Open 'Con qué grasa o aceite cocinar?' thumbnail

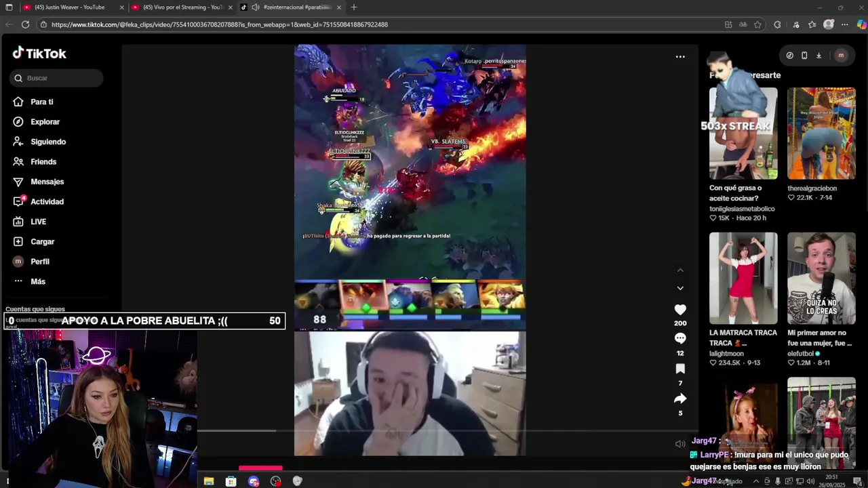coord(743,133)
